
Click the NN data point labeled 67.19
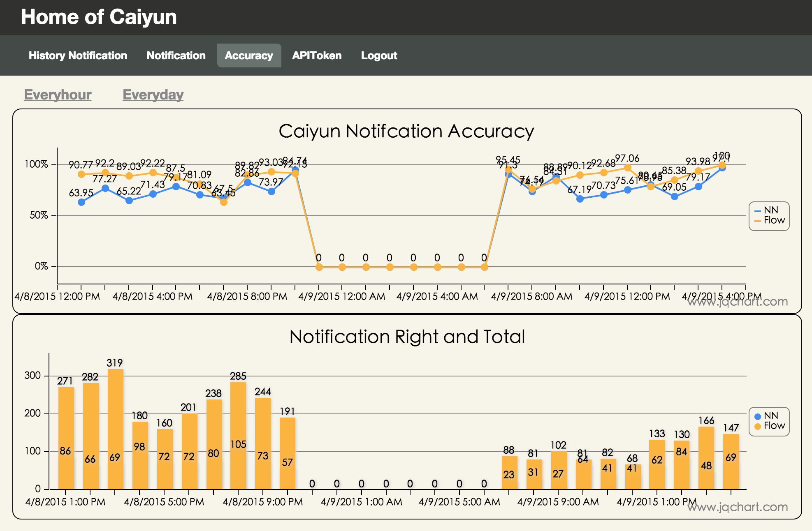coord(580,199)
